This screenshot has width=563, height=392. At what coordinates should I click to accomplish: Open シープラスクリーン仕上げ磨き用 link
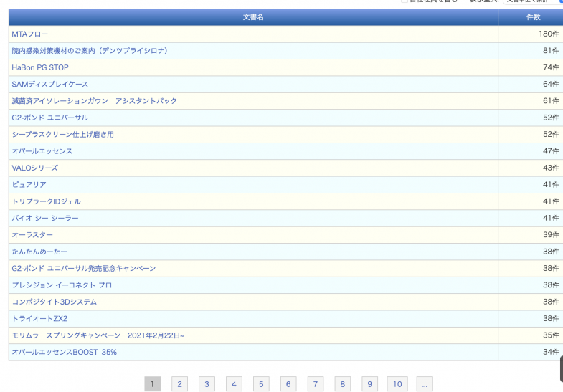pos(63,135)
